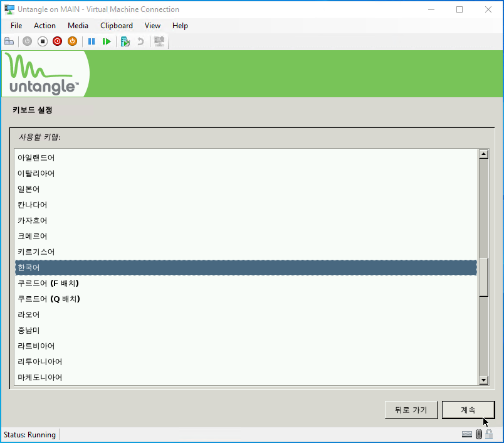Click the lock status icon
The image size is (504, 443).
tap(489, 434)
